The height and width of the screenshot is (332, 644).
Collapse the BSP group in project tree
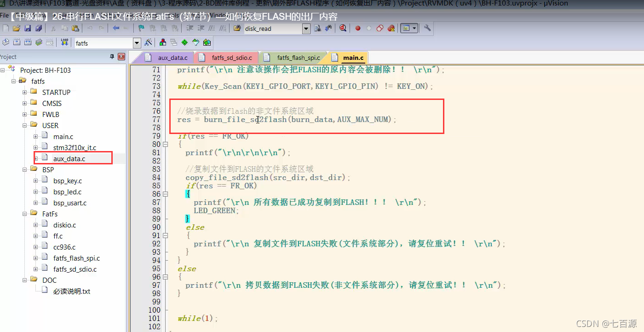[x=25, y=169]
